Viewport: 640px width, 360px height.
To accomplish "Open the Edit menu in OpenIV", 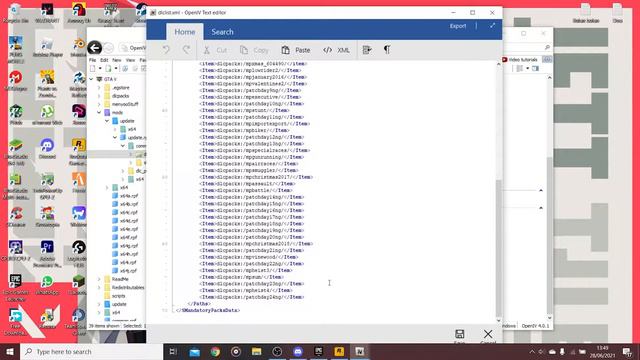I will [x=104, y=60].
